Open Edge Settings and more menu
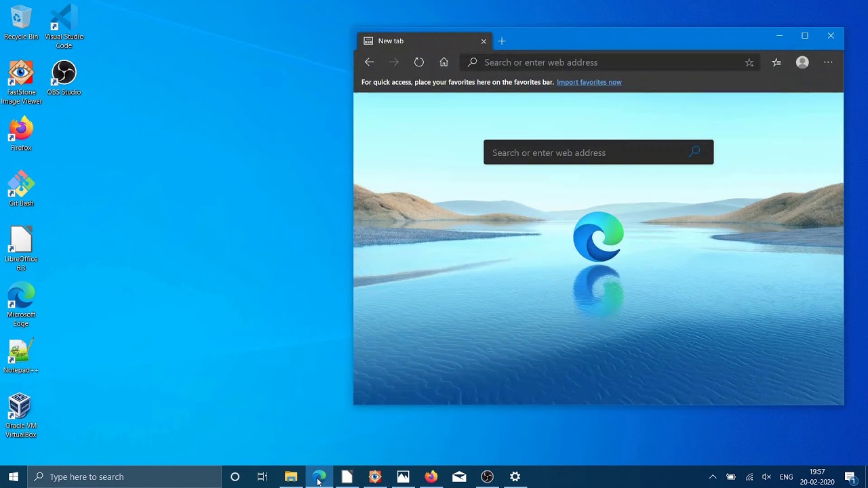This screenshot has width=868, height=488. pos(828,62)
